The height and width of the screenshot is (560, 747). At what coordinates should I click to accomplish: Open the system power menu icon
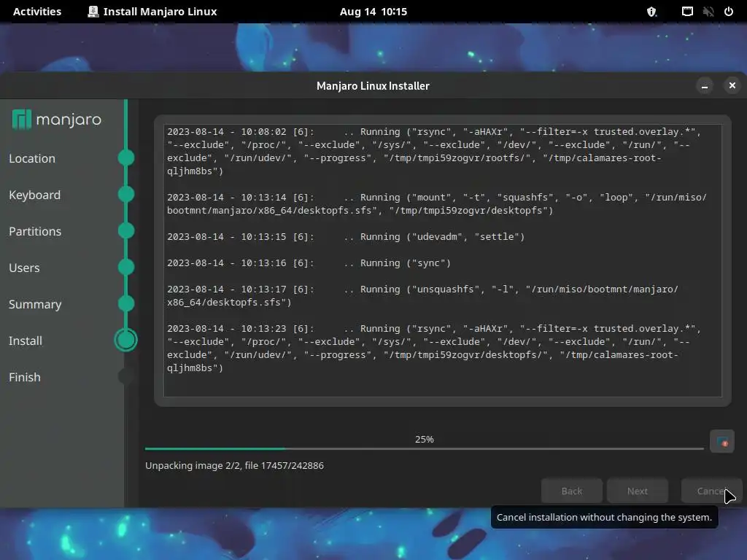point(729,12)
